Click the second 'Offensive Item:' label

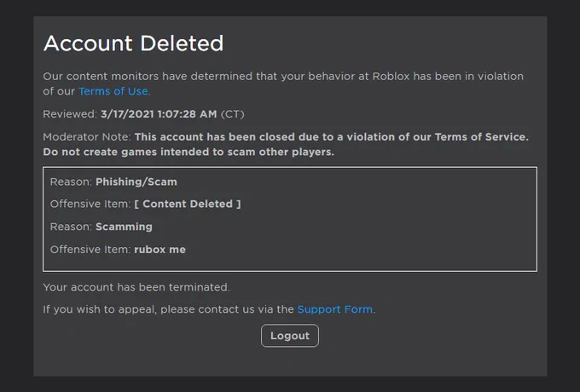(x=90, y=250)
